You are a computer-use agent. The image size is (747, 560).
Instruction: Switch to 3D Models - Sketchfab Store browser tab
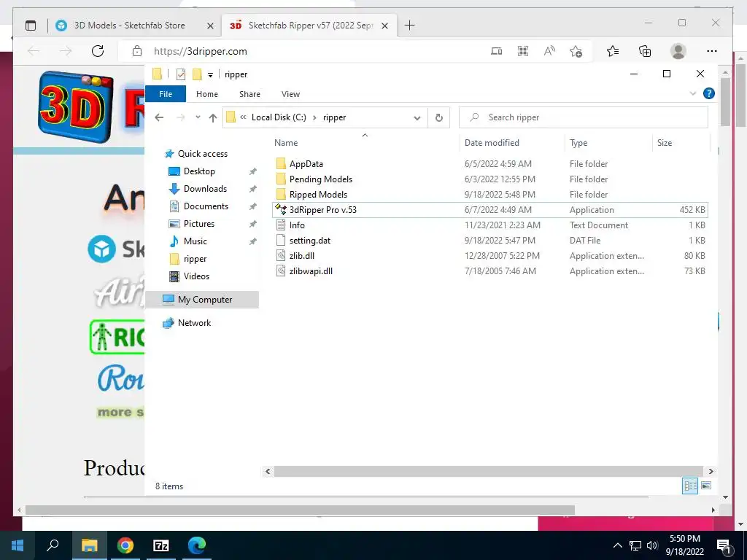tap(129, 26)
